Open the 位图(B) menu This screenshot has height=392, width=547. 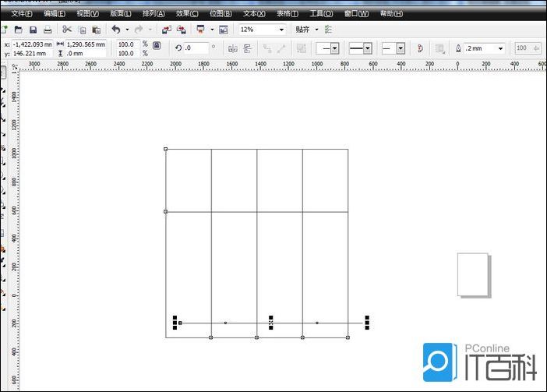[x=221, y=13]
